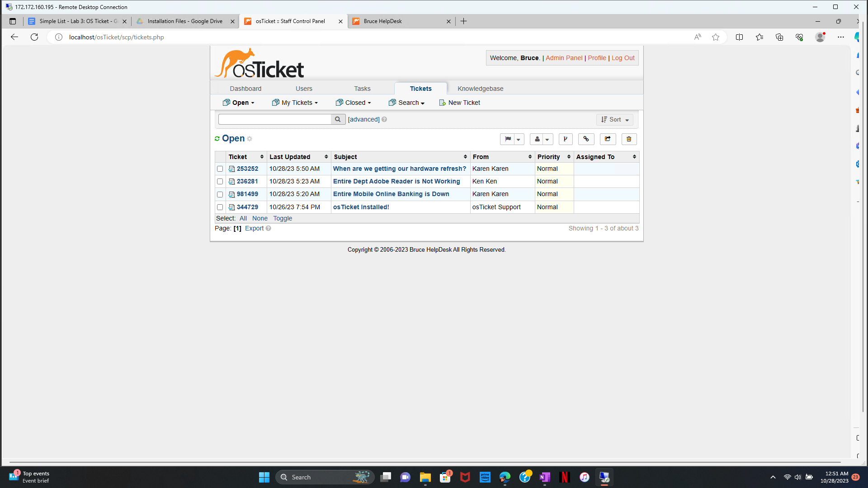Refresh the Open queue with the refresh icon
868x488 pixels.
(x=217, y=138)
